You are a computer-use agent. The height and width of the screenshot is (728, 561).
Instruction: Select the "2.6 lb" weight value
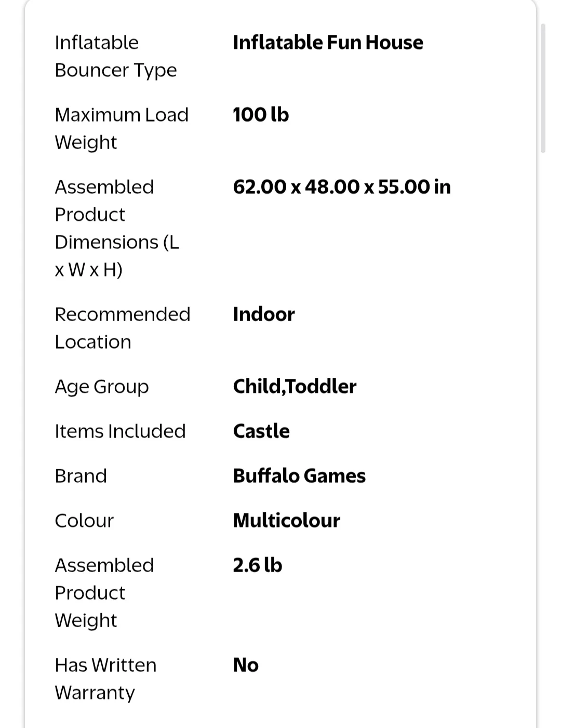[258, 565]
